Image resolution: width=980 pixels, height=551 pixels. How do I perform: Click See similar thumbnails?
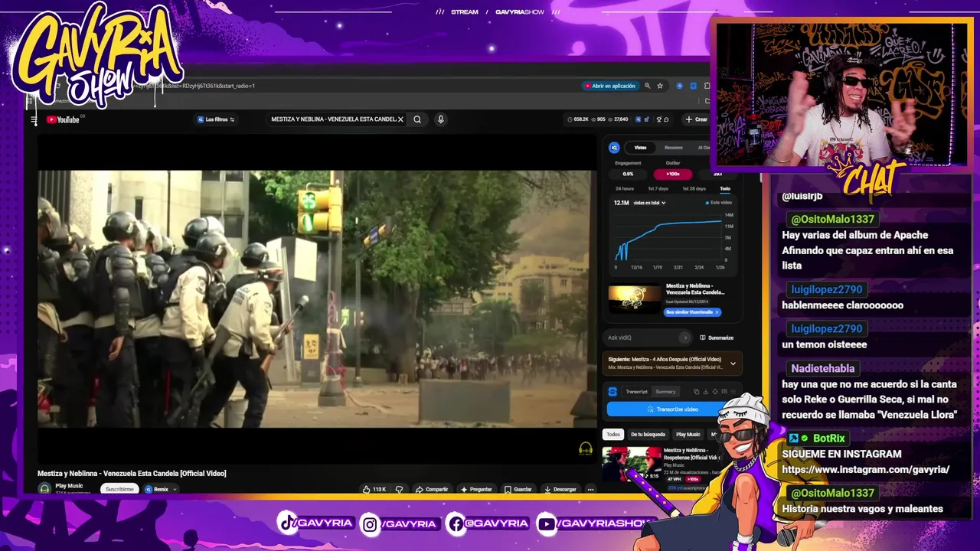coord(693,312)
